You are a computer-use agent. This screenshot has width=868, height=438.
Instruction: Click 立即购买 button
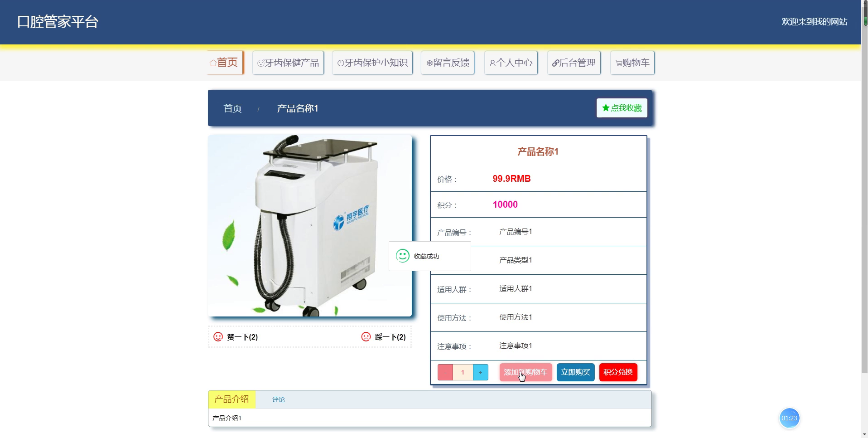[x=576, y=372]
